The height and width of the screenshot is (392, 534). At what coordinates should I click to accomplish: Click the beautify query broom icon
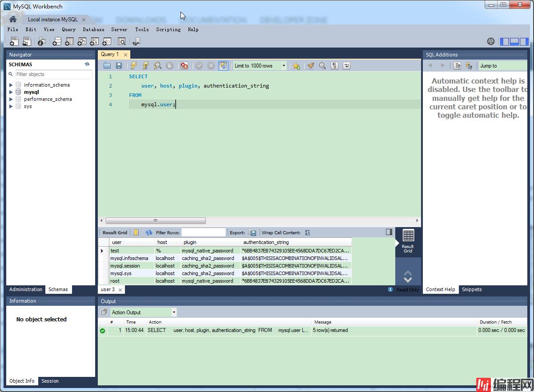pos(310,66)
